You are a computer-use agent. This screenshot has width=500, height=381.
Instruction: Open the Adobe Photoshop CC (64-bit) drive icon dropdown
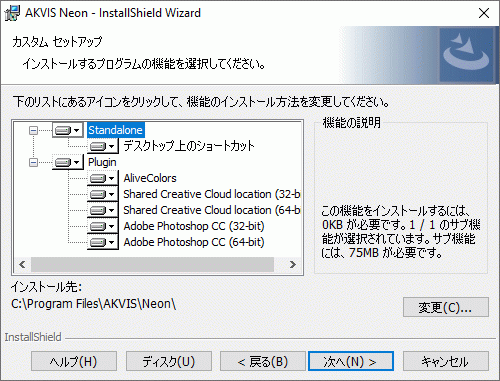point(103,242)
